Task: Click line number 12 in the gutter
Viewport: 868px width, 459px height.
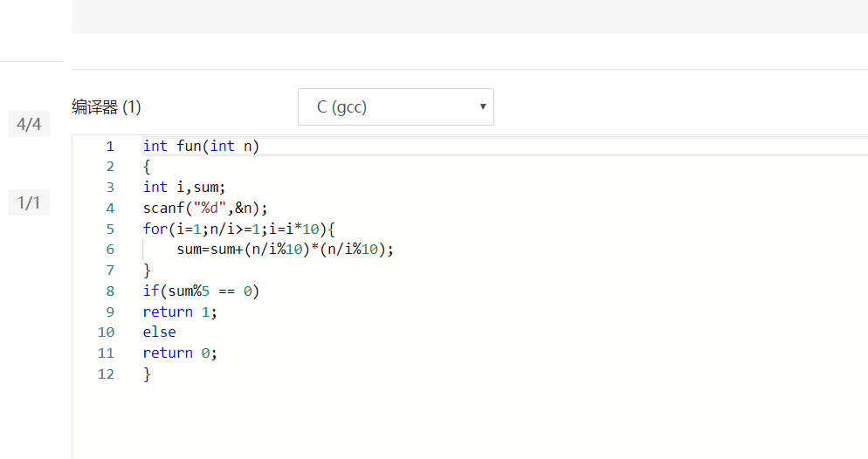Action: pyautogui.click(x=107, y=373)
